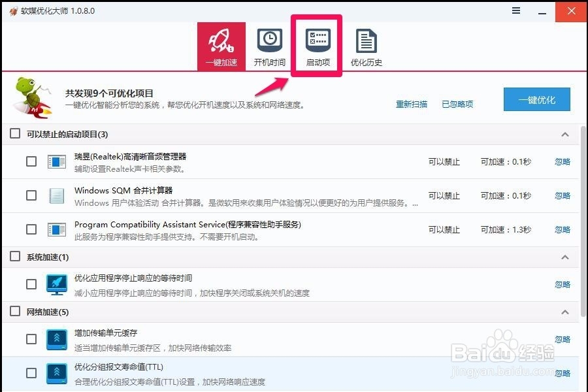
Task: Click the icon beside 优化分组报文寿命值(TTL)
Action: point(57,373)
